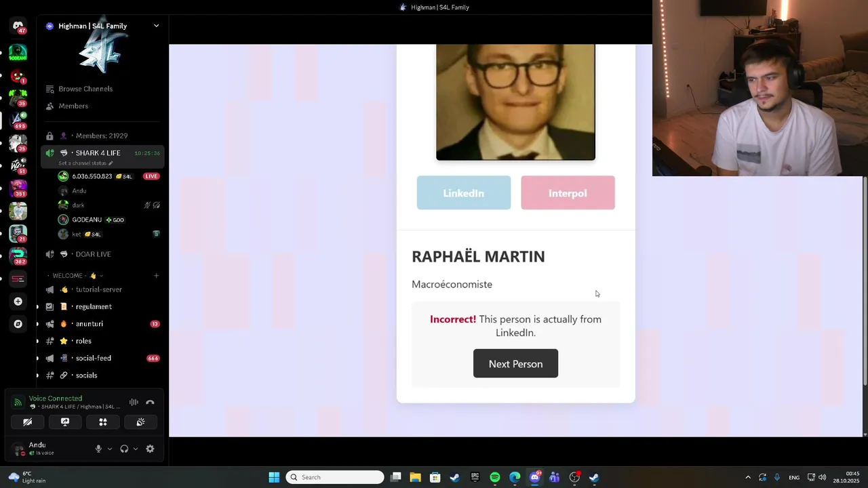
Task: Open volume control in system tray
Action: (822, 477)
